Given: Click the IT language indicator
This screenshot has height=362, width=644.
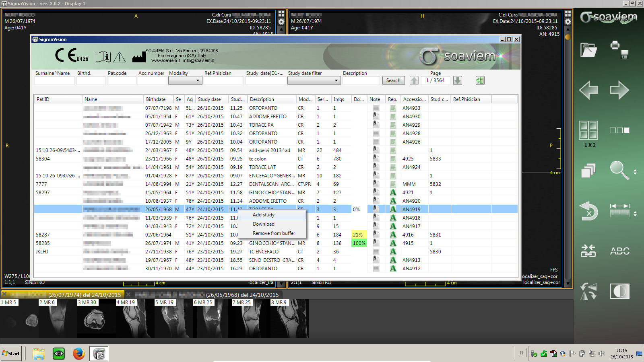Looking at the screenshot, I should (521, 353).
